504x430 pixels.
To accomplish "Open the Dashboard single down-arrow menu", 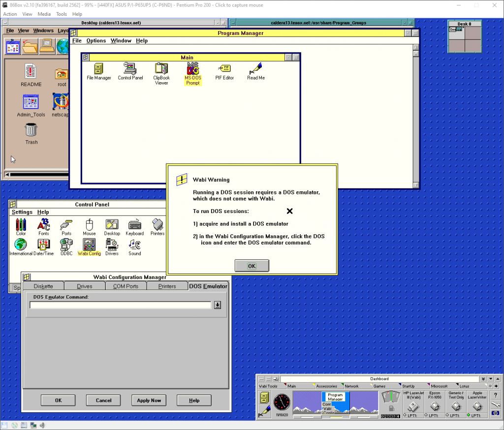I will [491, 379].
